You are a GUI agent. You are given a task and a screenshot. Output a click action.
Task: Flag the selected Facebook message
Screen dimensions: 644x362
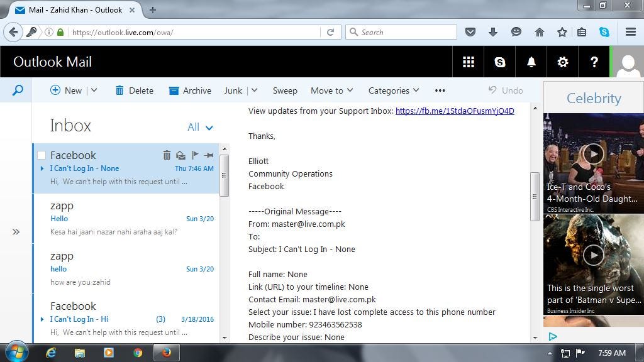[x=195, y=155]
